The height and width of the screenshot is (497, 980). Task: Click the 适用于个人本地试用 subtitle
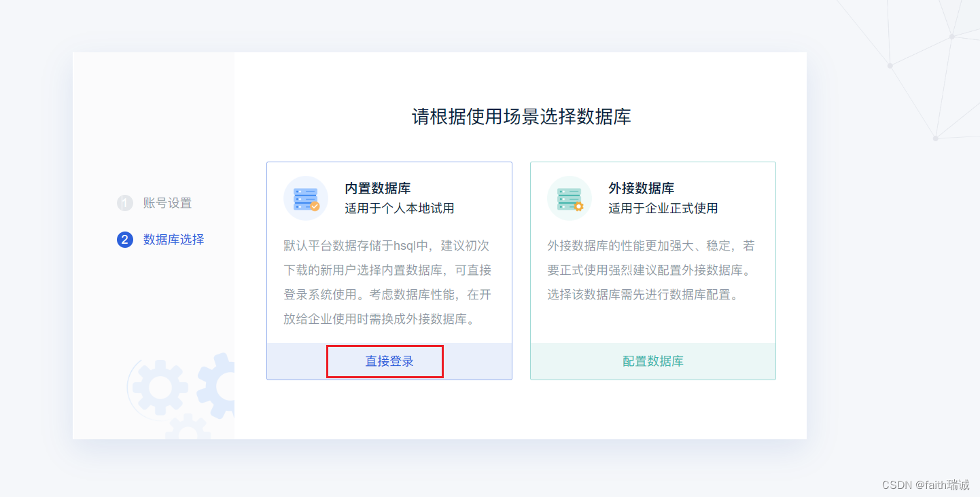tap(399, 208)
